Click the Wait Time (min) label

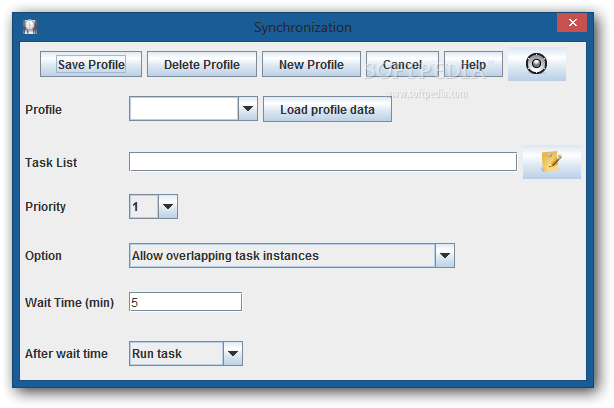tap(69, 303)
